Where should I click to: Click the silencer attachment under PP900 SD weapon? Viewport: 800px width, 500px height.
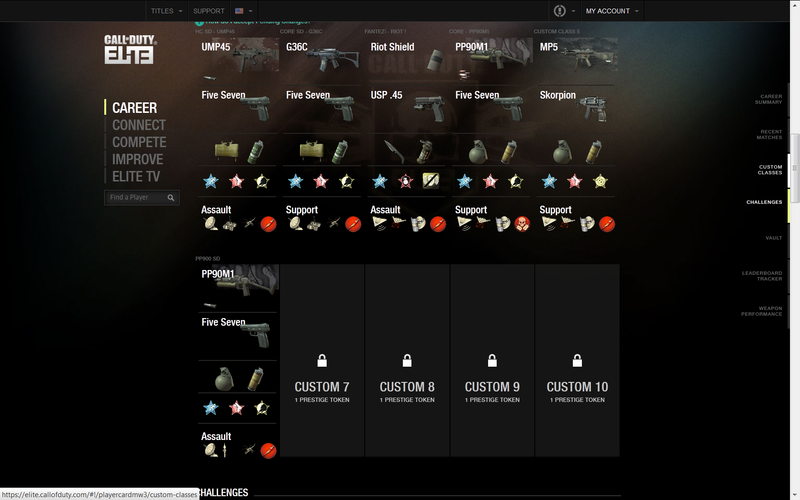click(x=210, y=305)
